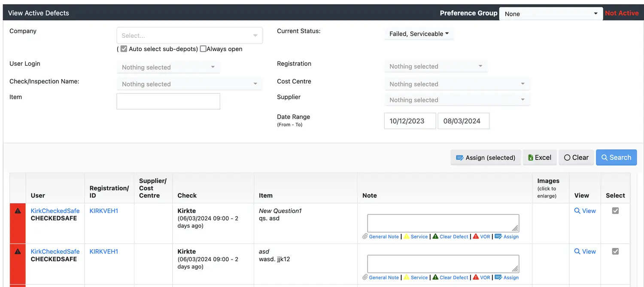Export defects with the Excel button
The height and width of the screenshot is (287, 644).
(540, 158)
